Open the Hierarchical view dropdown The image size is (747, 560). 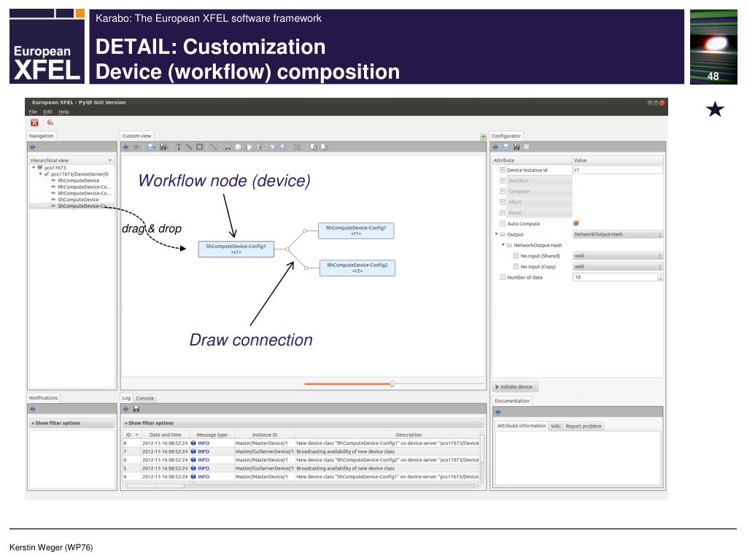point(71,160)
